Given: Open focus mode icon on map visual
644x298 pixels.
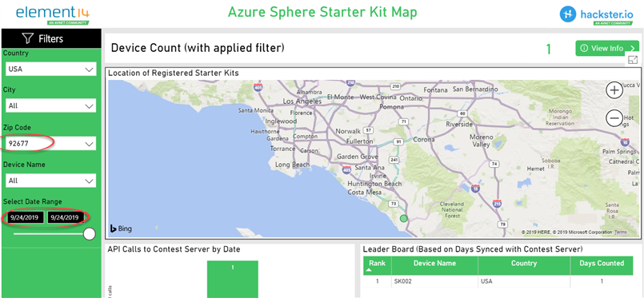Looking at the screenshot, I should [633, 59].
